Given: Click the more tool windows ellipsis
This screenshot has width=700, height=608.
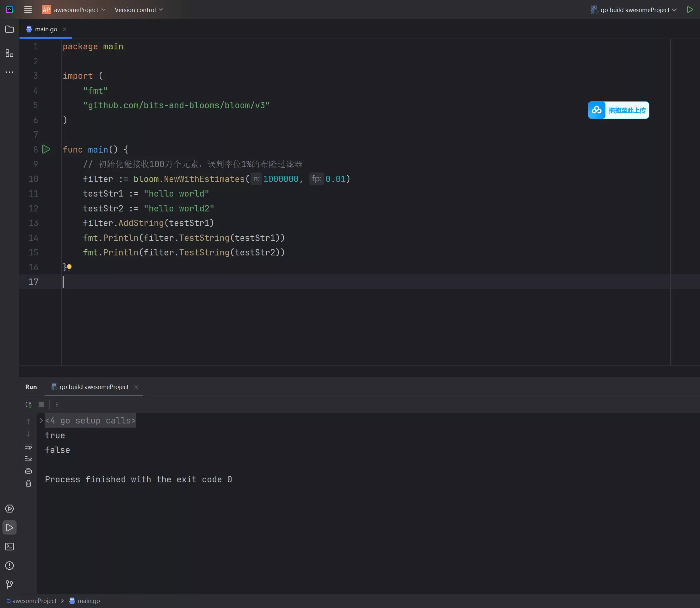Looking at the screenshot, I should pos(9,72).
